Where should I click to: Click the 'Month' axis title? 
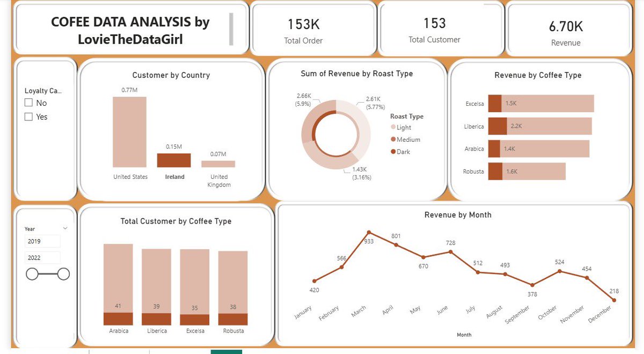click(x=464, y=335)
